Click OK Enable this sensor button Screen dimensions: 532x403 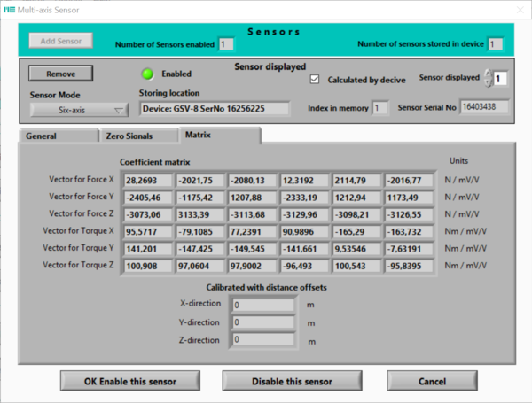point(130,381)
